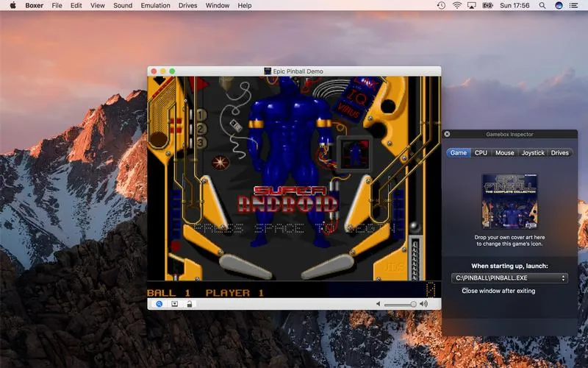Toggle the mouse lock padlock button
The image size is (588, 368).
189,304
